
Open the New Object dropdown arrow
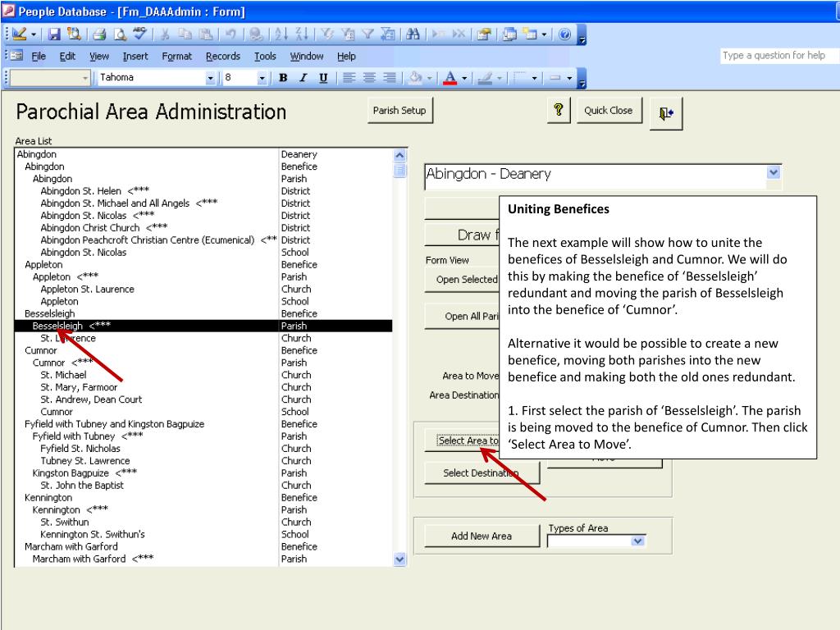pyautogui.click(x=544, y=34)
